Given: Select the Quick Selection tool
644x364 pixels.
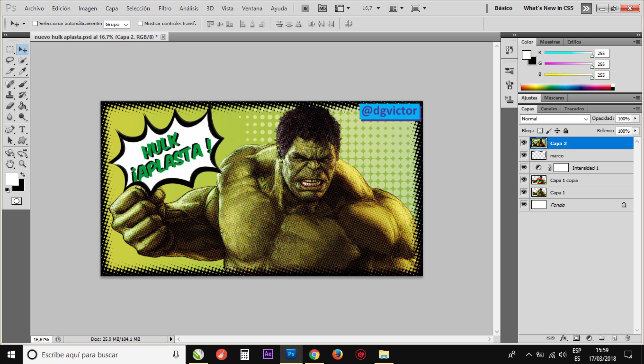Looking at the screenshot, I should (22, 60).
